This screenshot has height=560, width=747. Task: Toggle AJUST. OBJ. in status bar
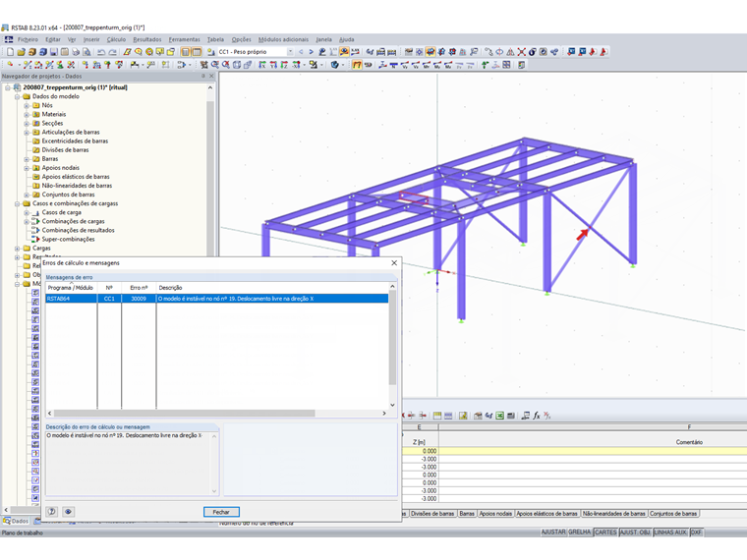click(635, 532)
